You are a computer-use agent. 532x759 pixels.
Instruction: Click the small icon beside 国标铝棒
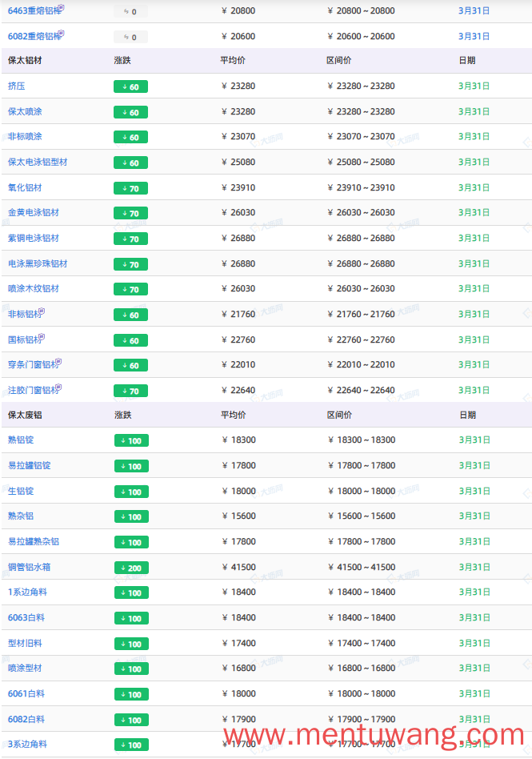42,336
